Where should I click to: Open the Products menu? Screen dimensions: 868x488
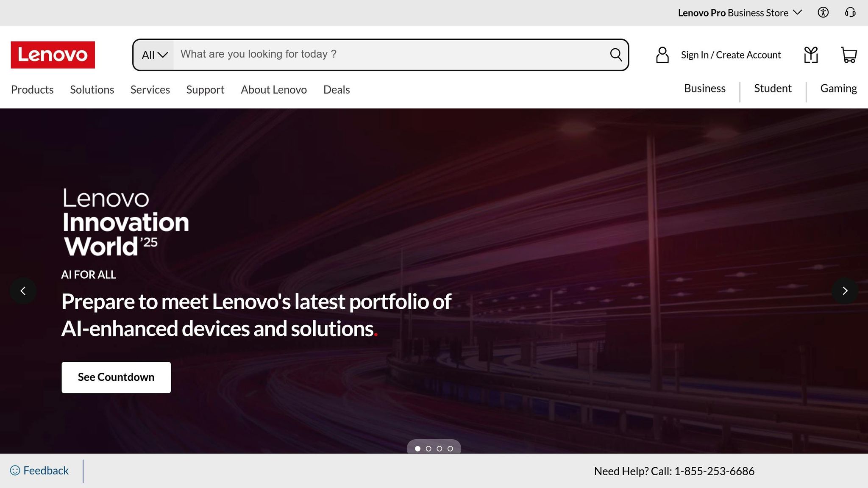[x=32, y=90]
